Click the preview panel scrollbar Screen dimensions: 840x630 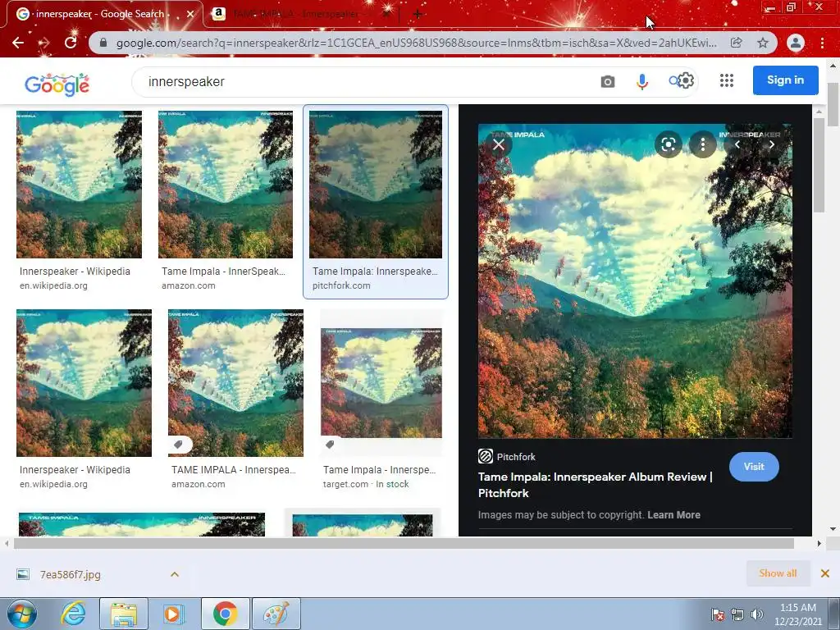(819, 165)
